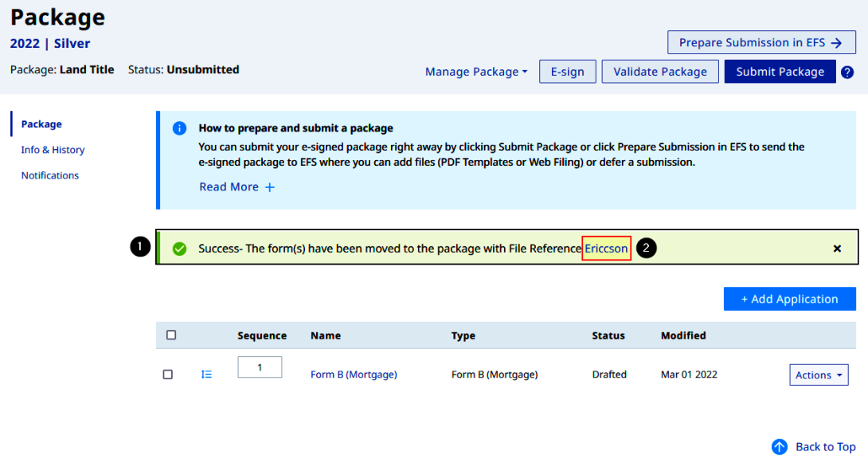Check the Form B (Mortgage) row checkbox
This screenshot has height=459, width=868.
point(168,374)
